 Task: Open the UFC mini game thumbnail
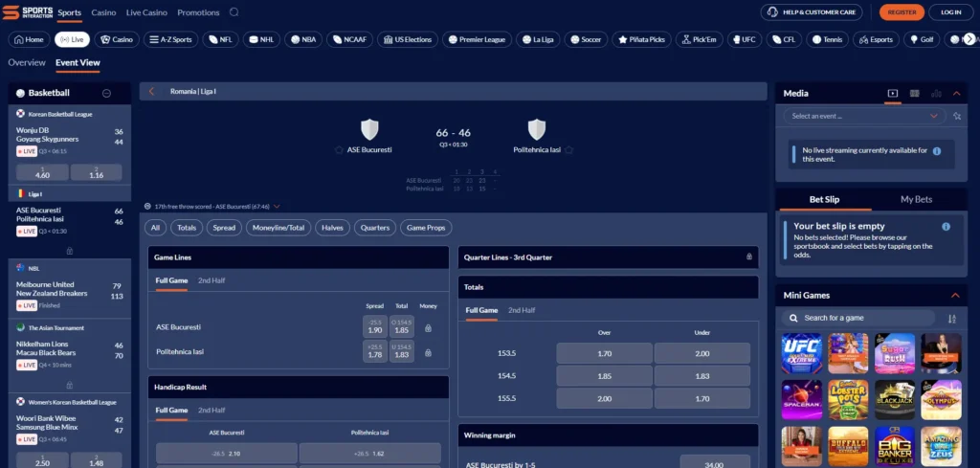point(801,353)
